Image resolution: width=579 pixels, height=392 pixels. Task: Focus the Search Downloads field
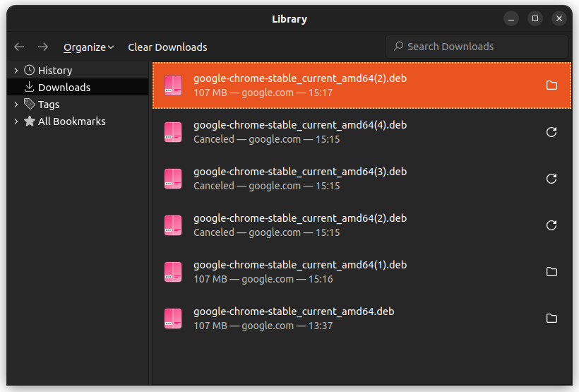click(x=477, y=47)
